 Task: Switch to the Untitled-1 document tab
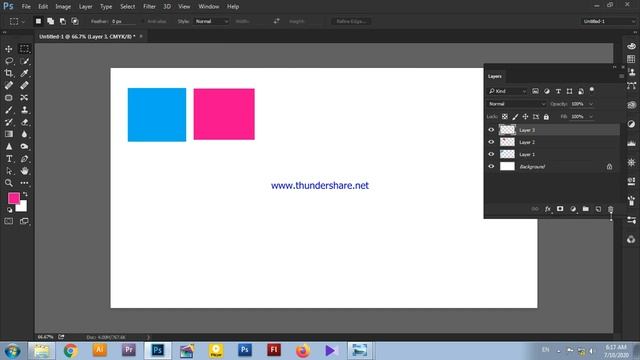87,36
